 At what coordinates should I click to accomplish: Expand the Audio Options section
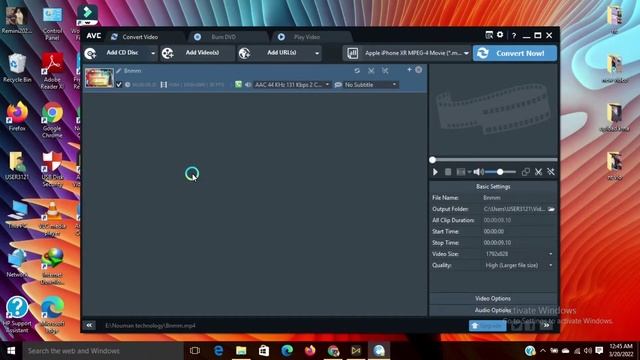click(x=493, y=310)
